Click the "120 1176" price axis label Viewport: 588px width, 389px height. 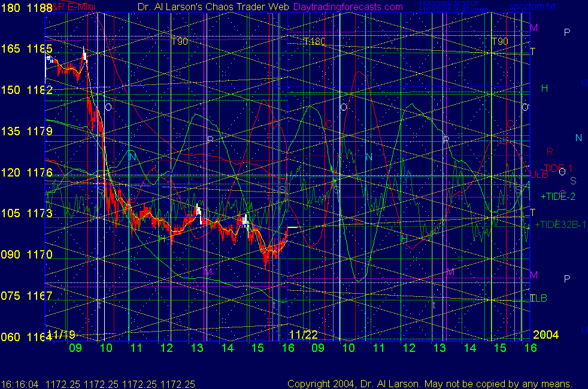(26, 172)
